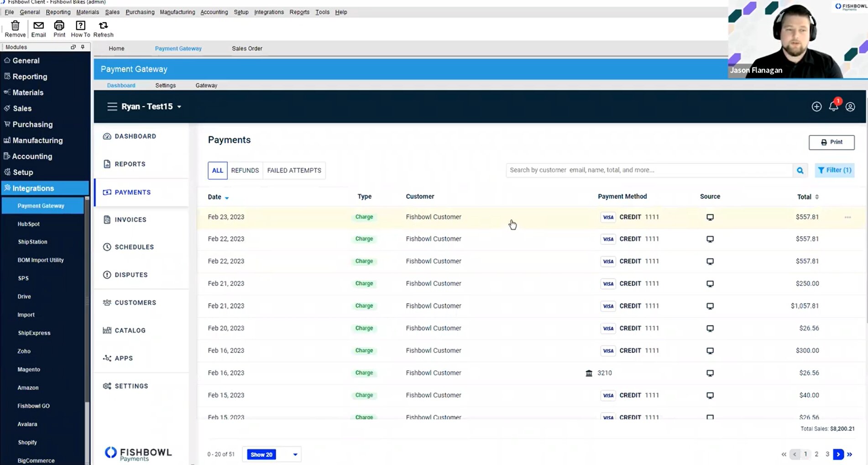Viewport: 868px width, 465px height.
Task: Toggle sort direction on Date column
Action: coord(227,197)
